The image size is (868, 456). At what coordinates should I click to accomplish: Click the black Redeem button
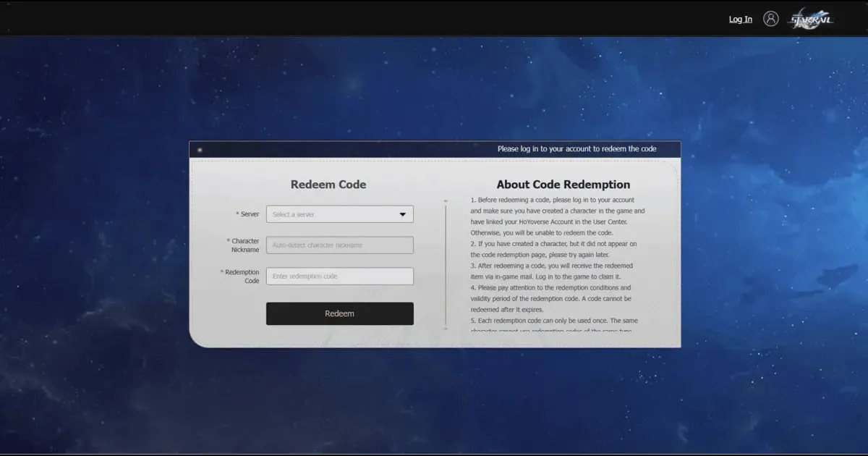tap(340, 313)
